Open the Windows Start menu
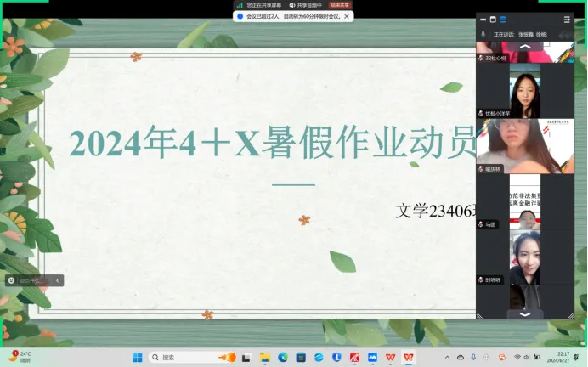This screenshot has height=367, width=588. (x=137, y=357)
